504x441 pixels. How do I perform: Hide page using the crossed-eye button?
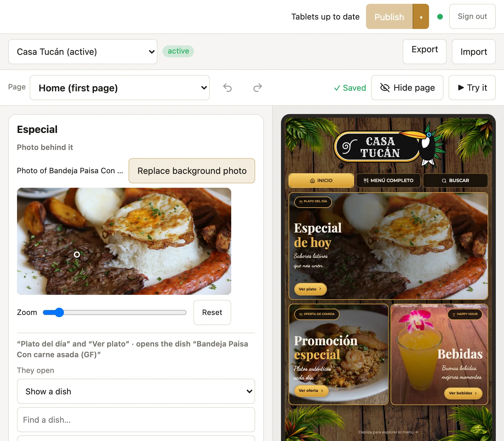407,88
